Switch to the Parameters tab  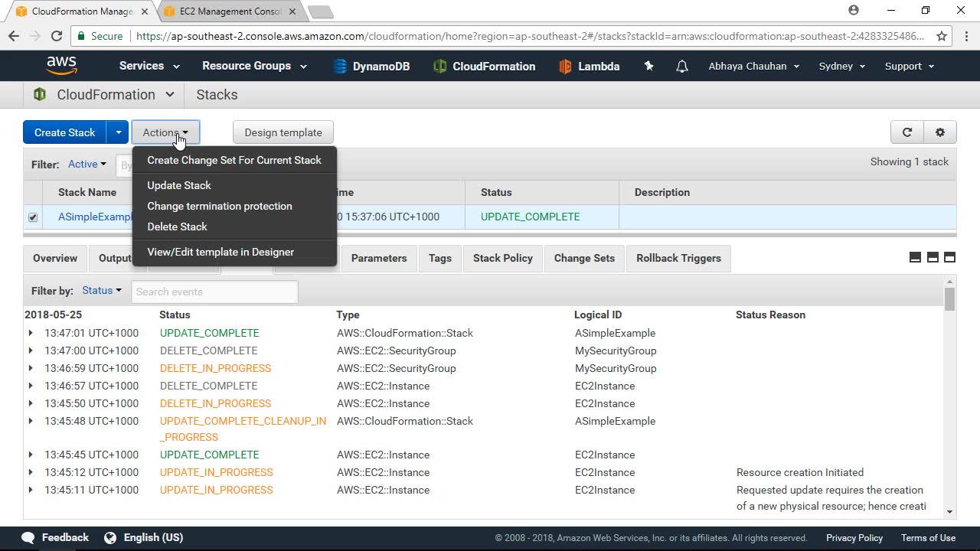(379, 258)
